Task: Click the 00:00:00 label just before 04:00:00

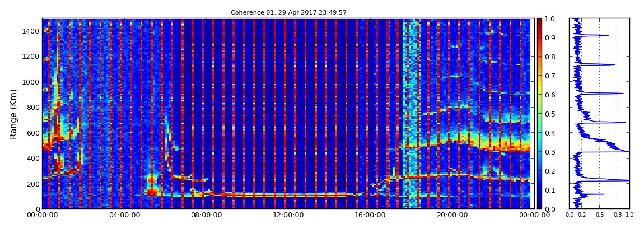Action: (42, 215)
